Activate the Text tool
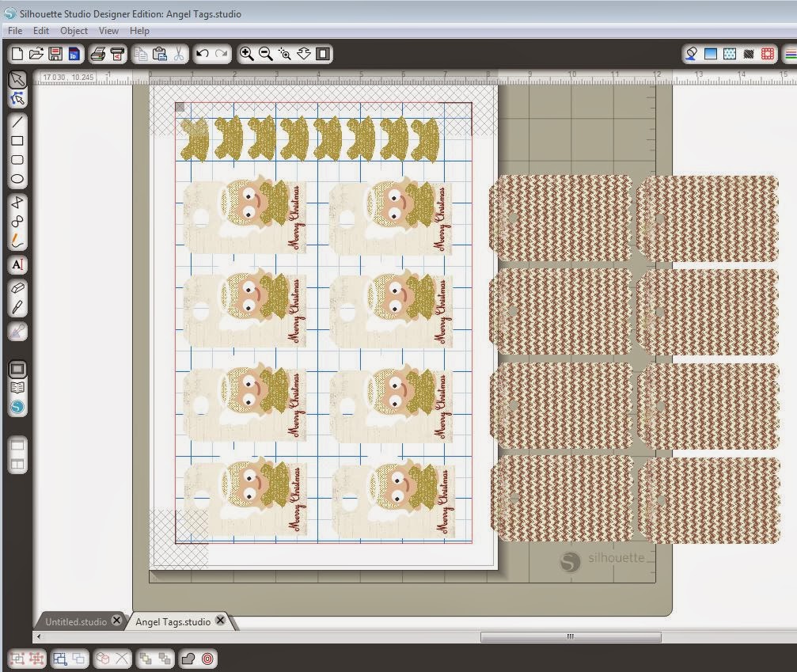 [17, 264]
